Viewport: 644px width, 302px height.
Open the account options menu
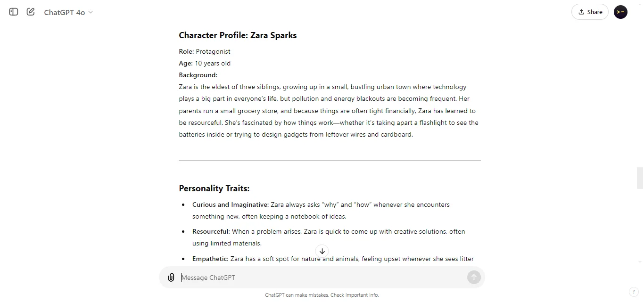[620, 12]
